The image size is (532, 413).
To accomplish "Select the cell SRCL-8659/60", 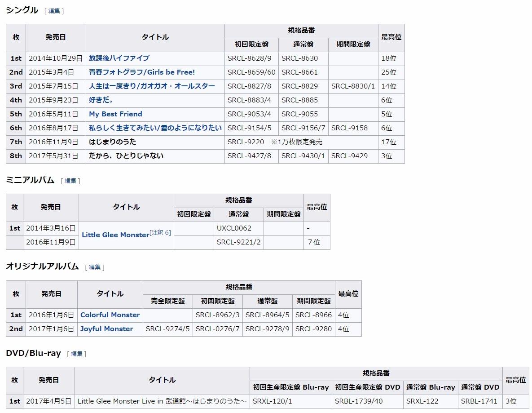I will (251, 72).
